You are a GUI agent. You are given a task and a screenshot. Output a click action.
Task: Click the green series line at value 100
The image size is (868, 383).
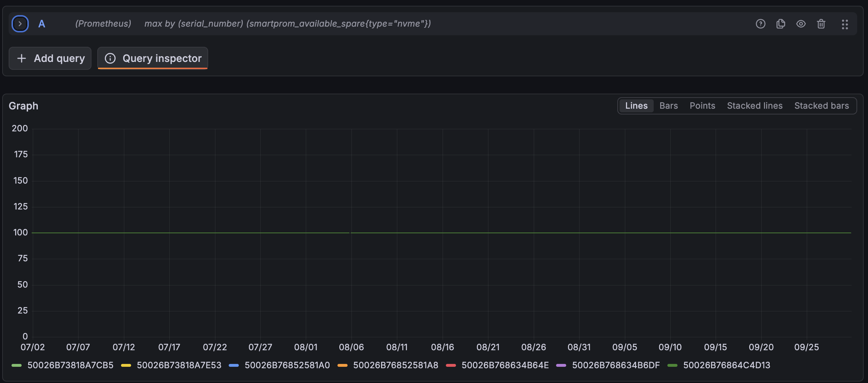coord(442,233)
